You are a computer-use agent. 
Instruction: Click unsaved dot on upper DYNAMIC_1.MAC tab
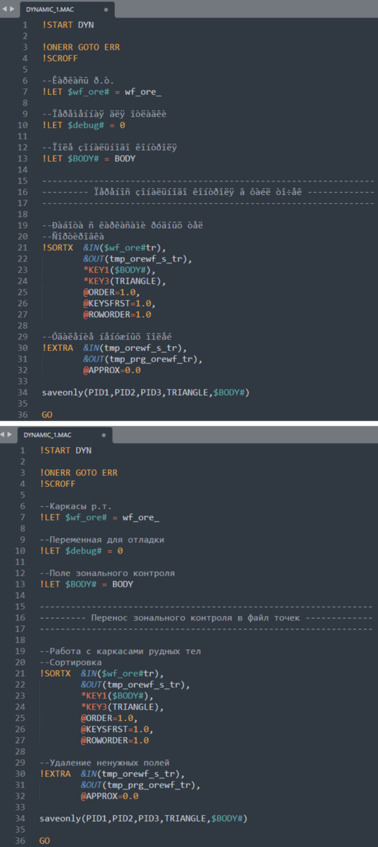point(105,9)
